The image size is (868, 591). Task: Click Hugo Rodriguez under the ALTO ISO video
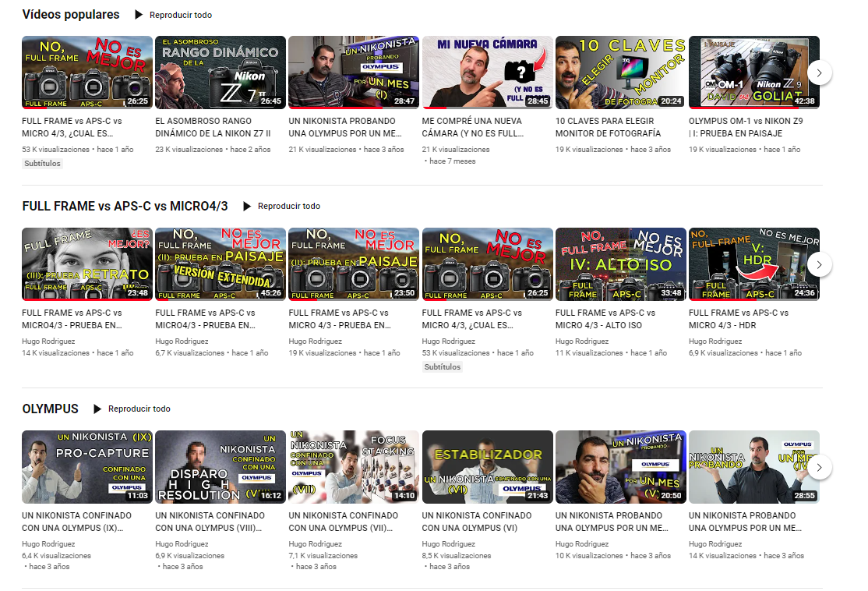tap(582, 342)
